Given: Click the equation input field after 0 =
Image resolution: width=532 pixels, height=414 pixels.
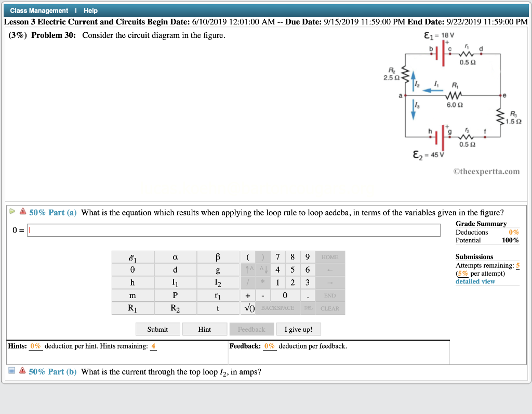Looking at the screenshot, I should point(234,230).
